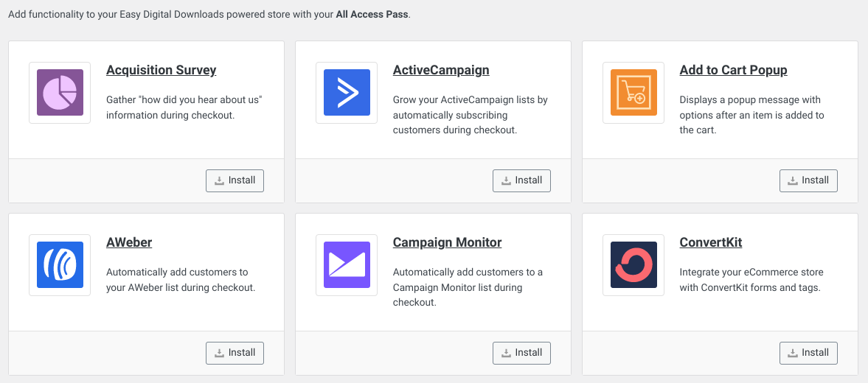The image size is (868, 383).
Task: Click the ActiveCampaign blue arrow icon
Action: 347,93
